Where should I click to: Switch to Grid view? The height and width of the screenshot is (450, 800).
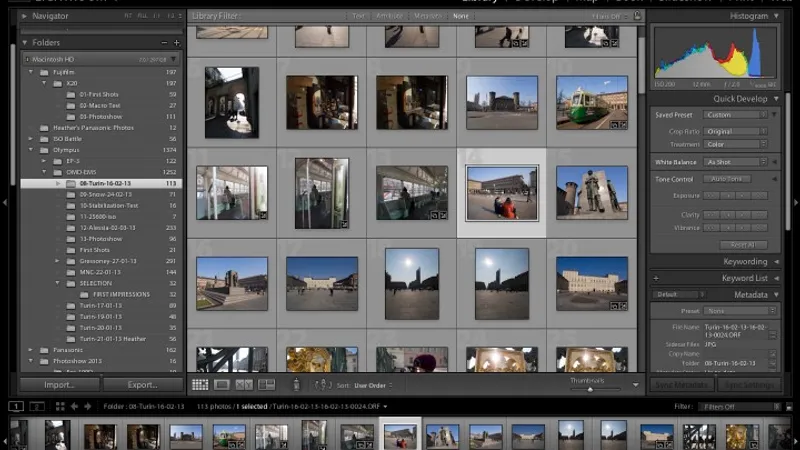click(x=200, y=385)
